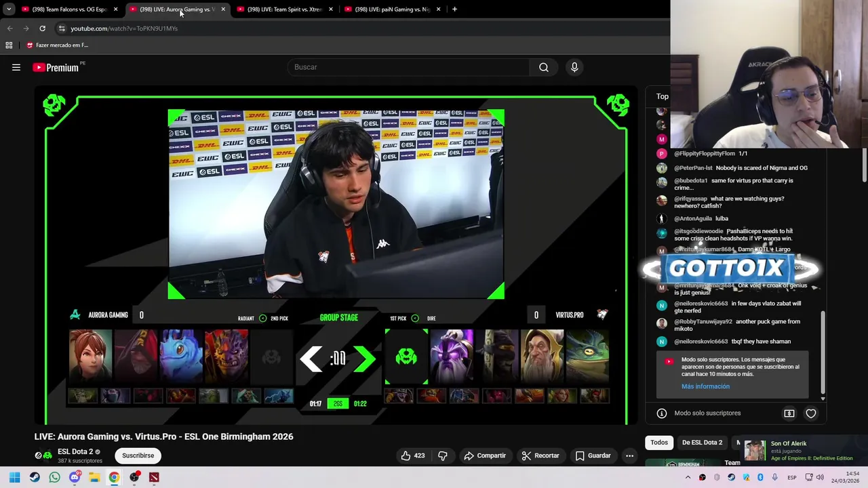868x488 pixels.
Task: Open the Super Chat dollar icon
Action: pyautogui.click(x=789, y=413)
